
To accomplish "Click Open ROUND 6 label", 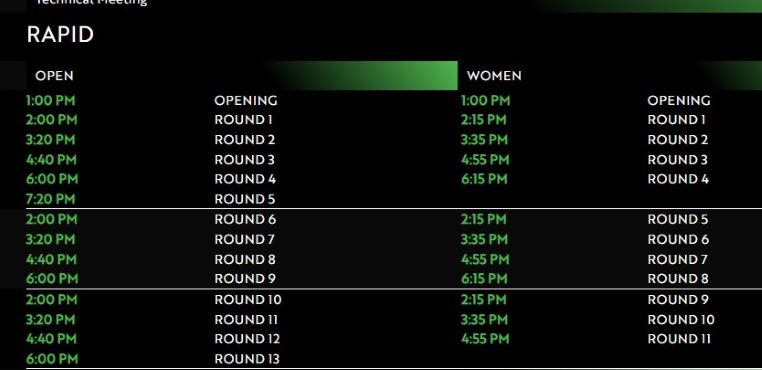I will coord(245,219).
